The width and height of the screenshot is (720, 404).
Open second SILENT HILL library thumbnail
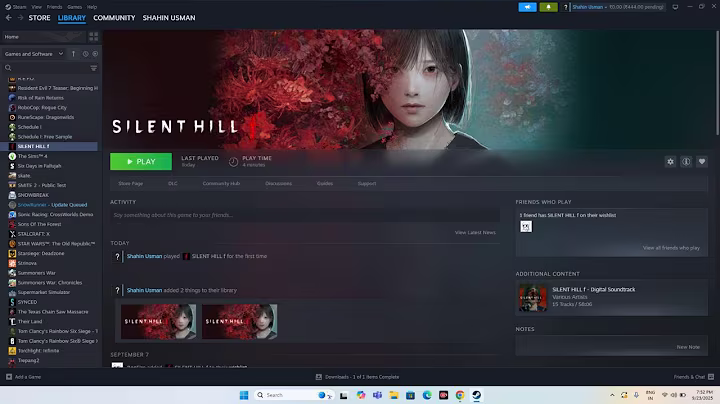pos(239,321)
